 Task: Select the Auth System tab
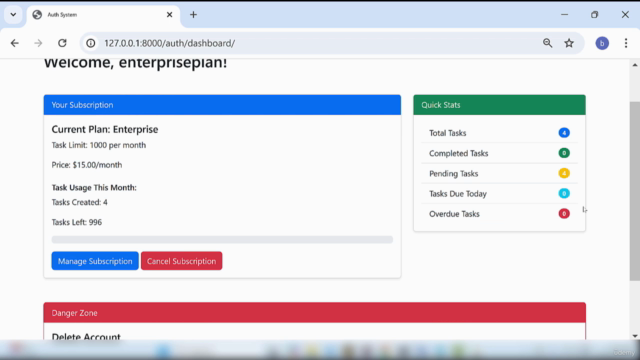[x=104, y=15]
